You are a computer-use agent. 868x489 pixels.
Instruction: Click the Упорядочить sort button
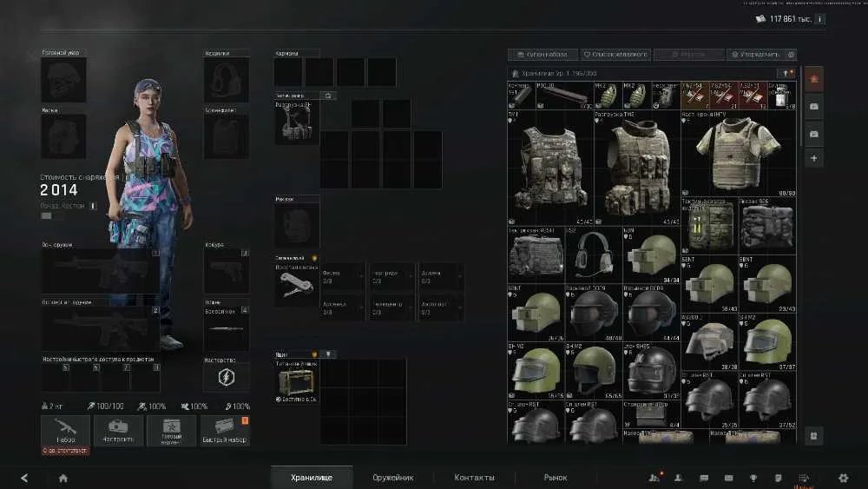click(756, 54)
